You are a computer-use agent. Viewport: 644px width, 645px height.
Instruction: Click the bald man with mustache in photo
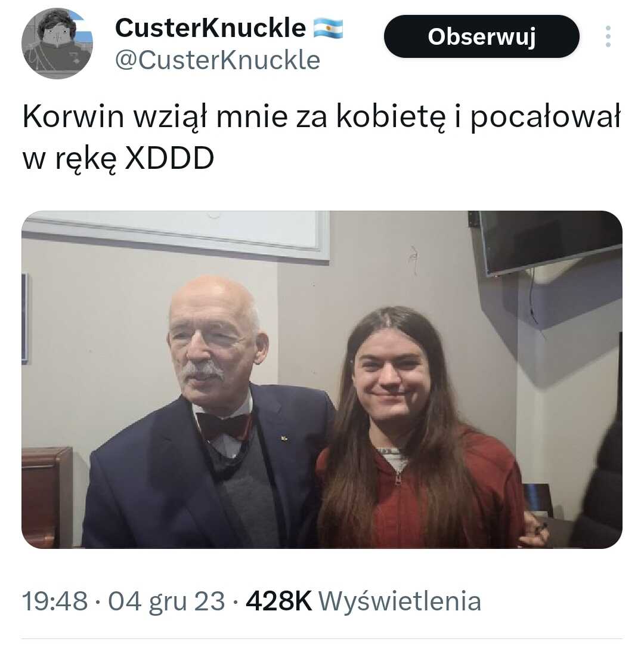[209, 415]
